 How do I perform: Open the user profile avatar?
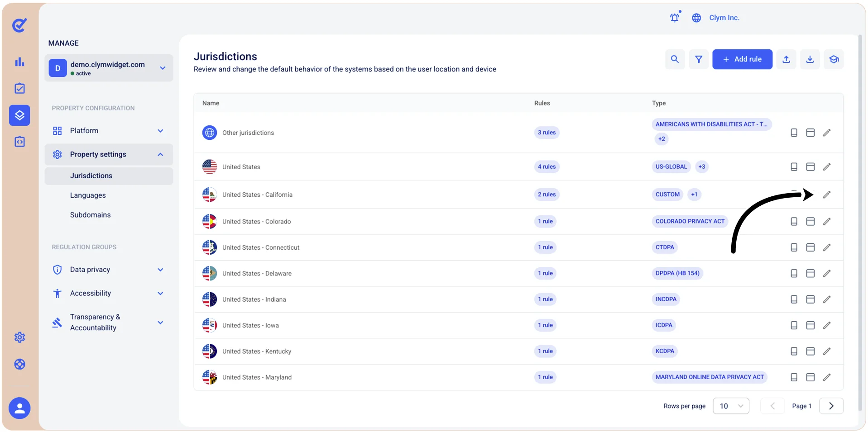19,408
